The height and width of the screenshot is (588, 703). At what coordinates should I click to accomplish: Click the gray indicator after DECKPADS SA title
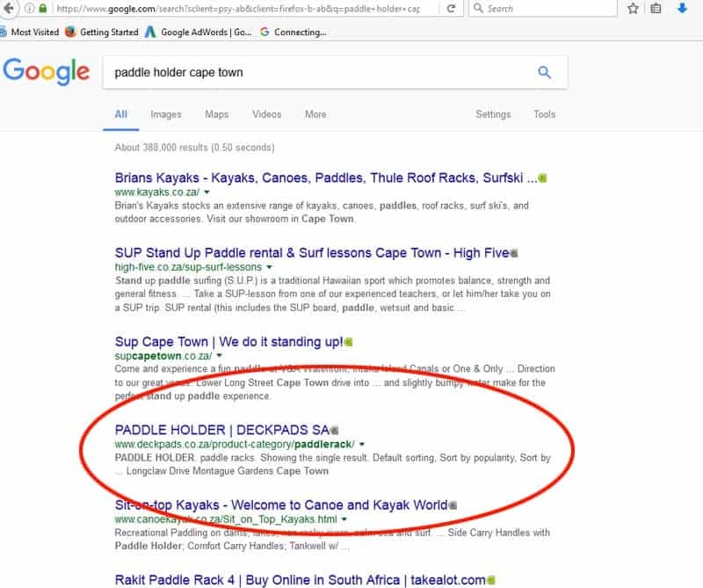point(335,431)
